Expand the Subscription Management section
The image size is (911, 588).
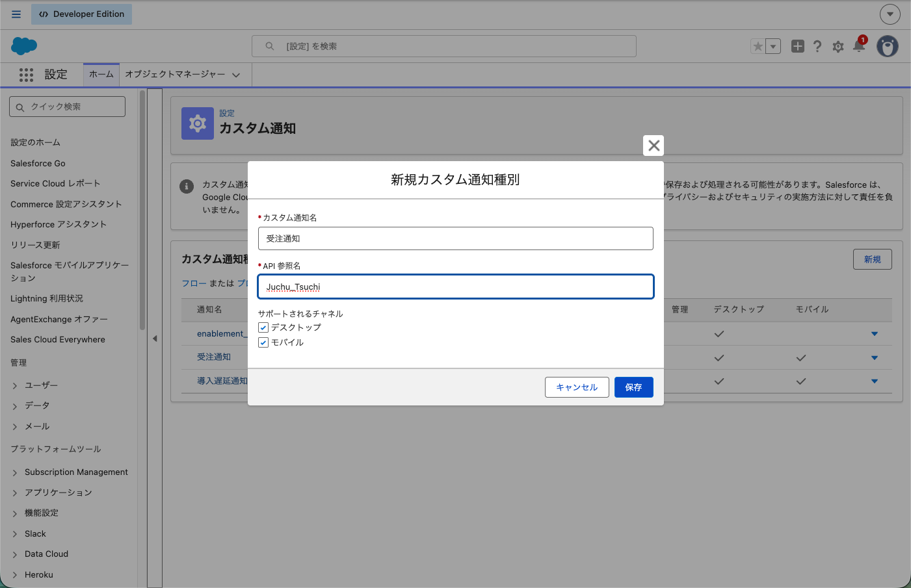[x=15, y=473]
